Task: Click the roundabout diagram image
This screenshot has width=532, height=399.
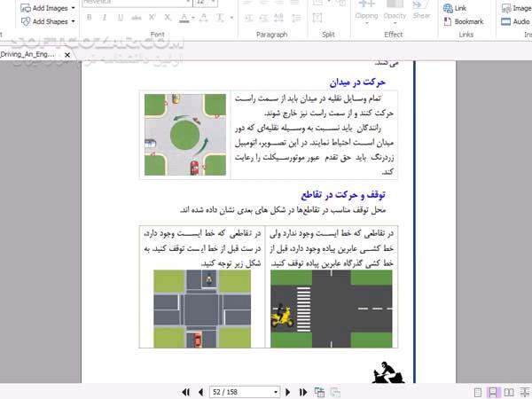Action: pyautogui.click(x=185, y=135)
